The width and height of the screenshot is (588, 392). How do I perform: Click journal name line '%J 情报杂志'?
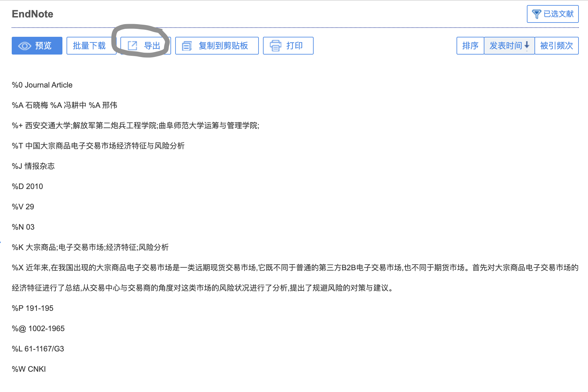click(x=33, y=166)
